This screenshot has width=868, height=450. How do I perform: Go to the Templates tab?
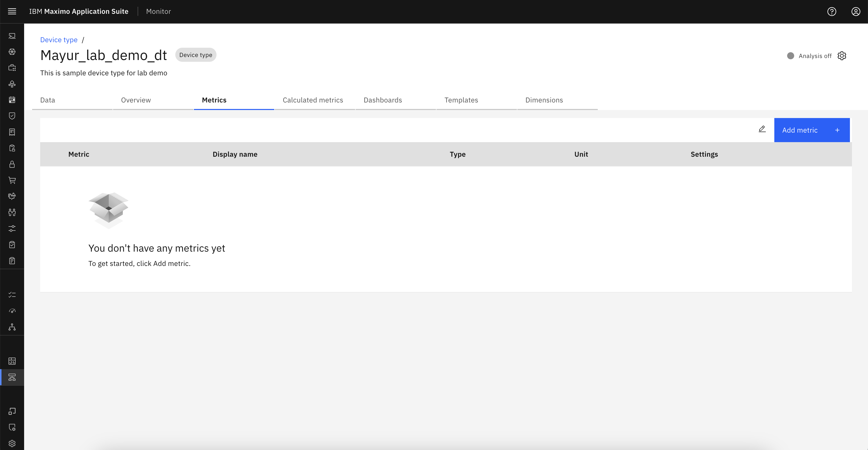(x=476, y=100)
